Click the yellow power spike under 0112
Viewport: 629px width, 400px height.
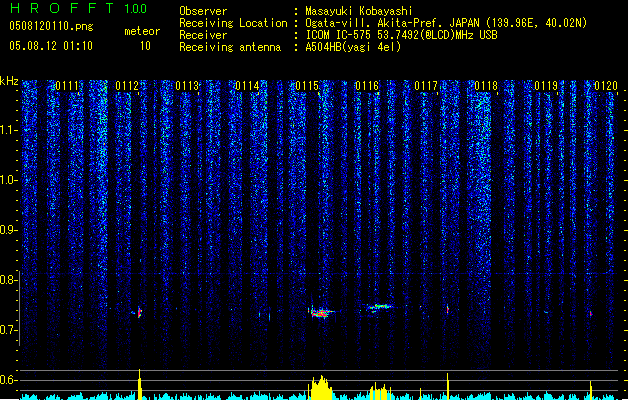coord(140,384)
